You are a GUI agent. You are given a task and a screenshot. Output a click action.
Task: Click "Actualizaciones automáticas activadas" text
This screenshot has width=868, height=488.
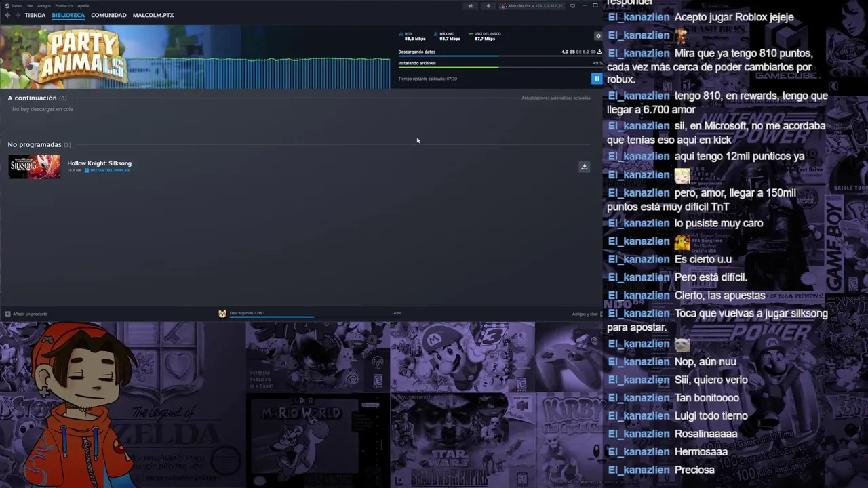(556, 98)
